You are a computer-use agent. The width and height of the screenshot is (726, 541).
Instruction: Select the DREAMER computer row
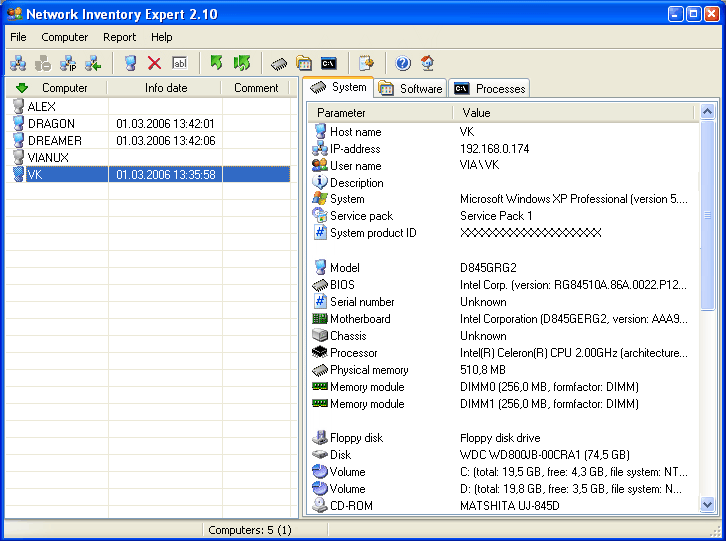(148, 140)
